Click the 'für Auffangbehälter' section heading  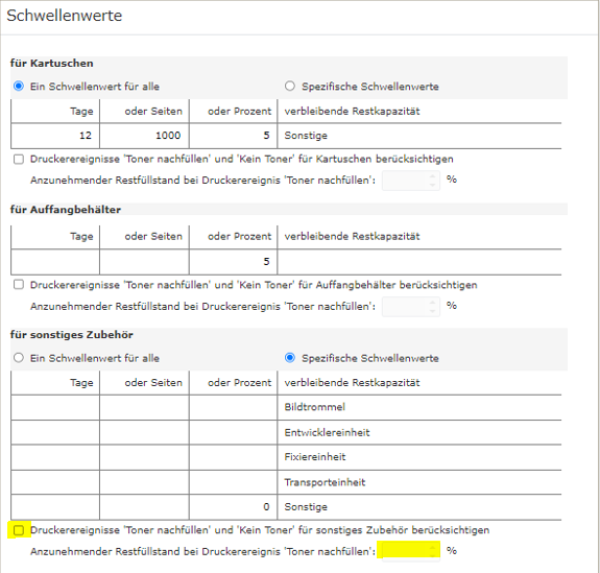click(65, 210)
